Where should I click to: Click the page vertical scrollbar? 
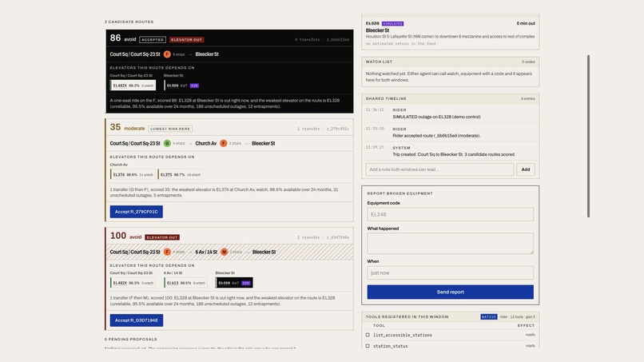[588, 136]
